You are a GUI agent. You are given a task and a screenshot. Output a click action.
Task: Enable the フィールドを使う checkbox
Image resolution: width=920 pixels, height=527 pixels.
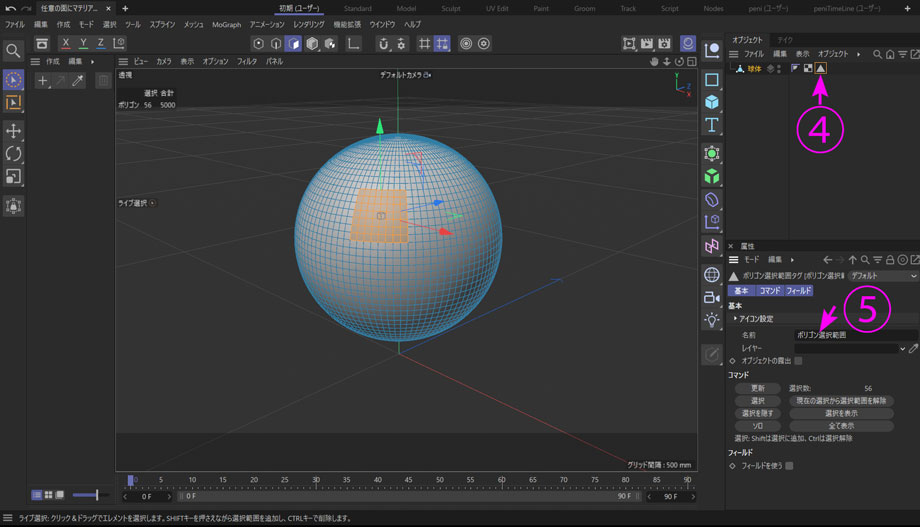[789, 465]
